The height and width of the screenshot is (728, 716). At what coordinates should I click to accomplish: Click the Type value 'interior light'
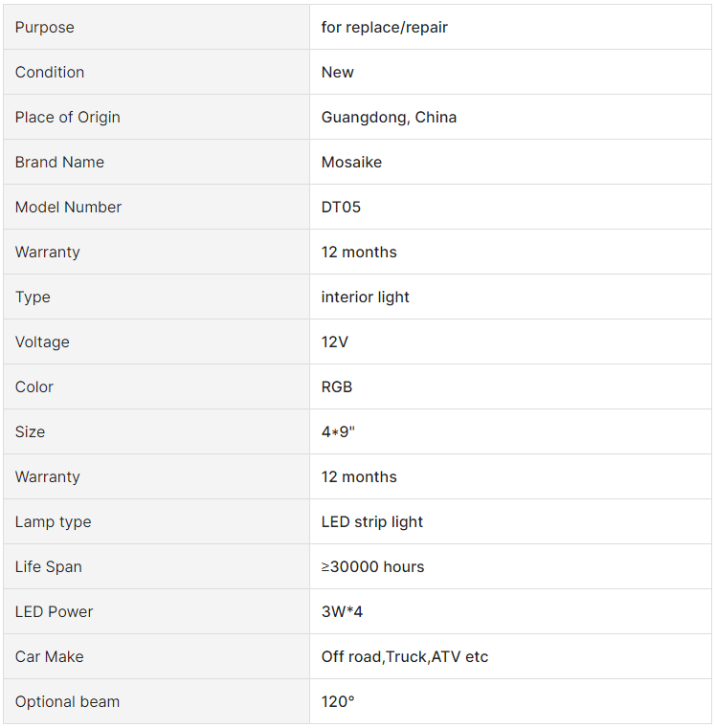coord(365,298)
